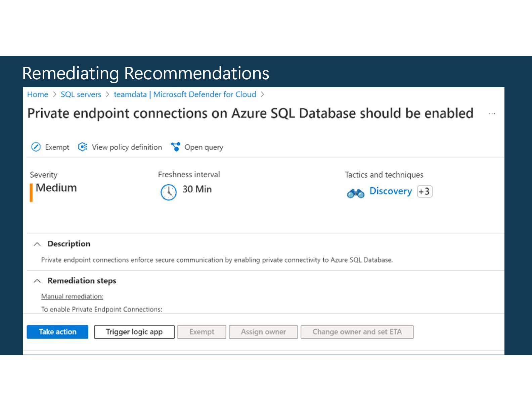Screen dimensions: 532x411
Task: Click the Medium severity value
Action: (x=56, y=188)
